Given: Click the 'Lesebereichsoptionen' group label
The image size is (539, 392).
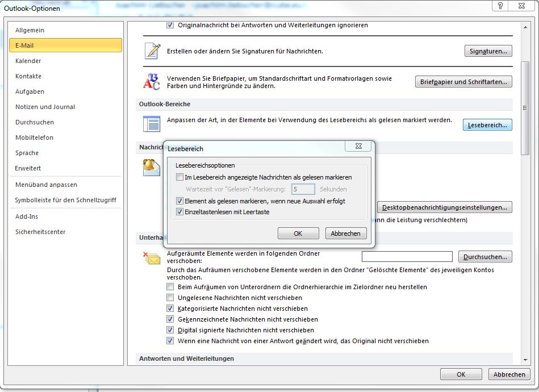Looking at the screenshot, I should 205,165.
